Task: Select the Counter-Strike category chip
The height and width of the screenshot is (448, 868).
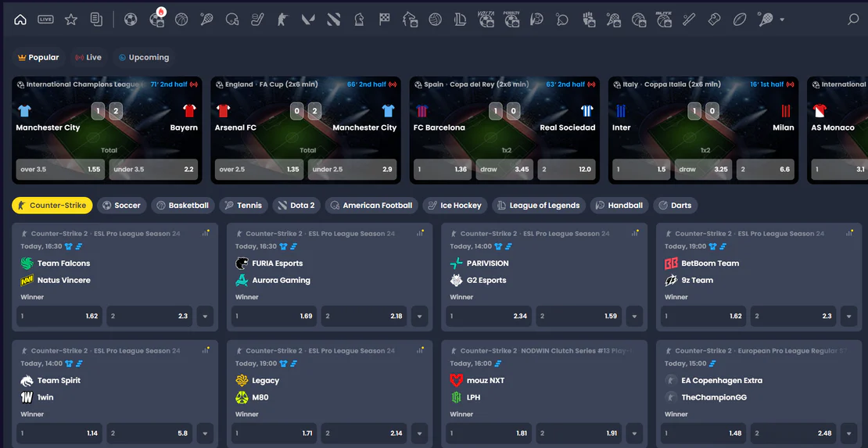Action: [52, 206]
